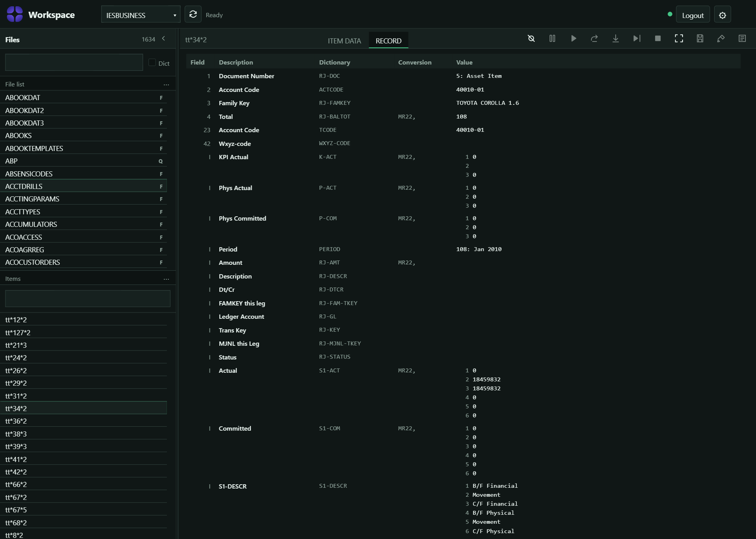756x539 pixels.
Task: Click the Logout button
Action: coord(693,15)
